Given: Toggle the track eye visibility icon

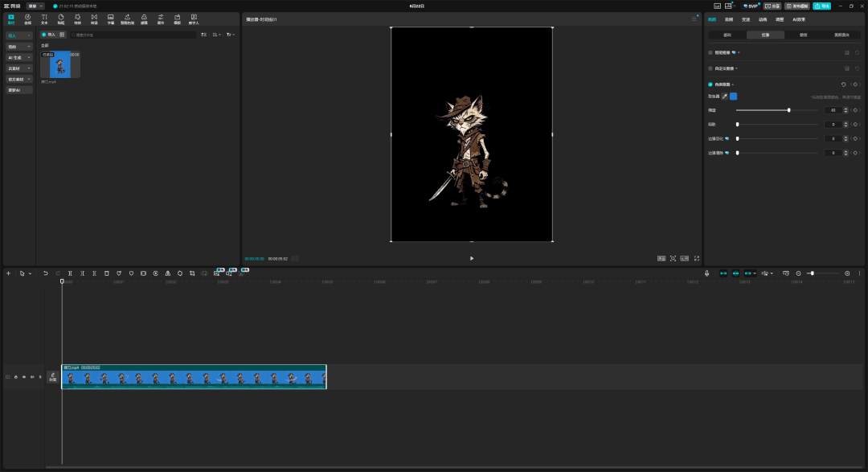Looking at the screenshot, I should (24, 376).
